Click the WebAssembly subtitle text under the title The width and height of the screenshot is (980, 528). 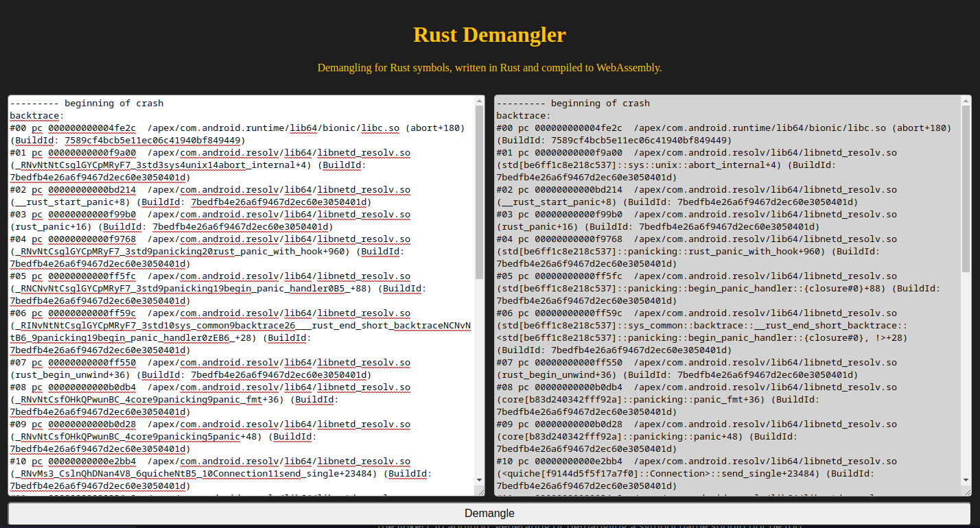coord(489,68)
